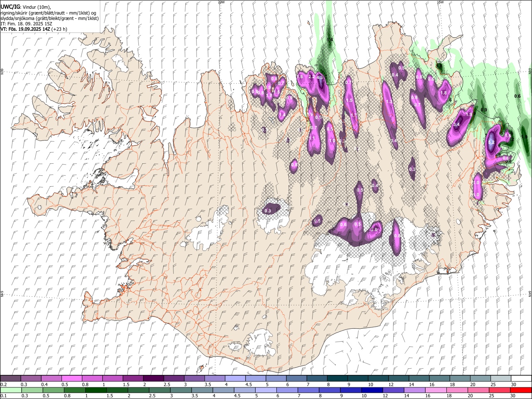Click the 15W longitude label
532x399 pixels.
click(440, 2)
